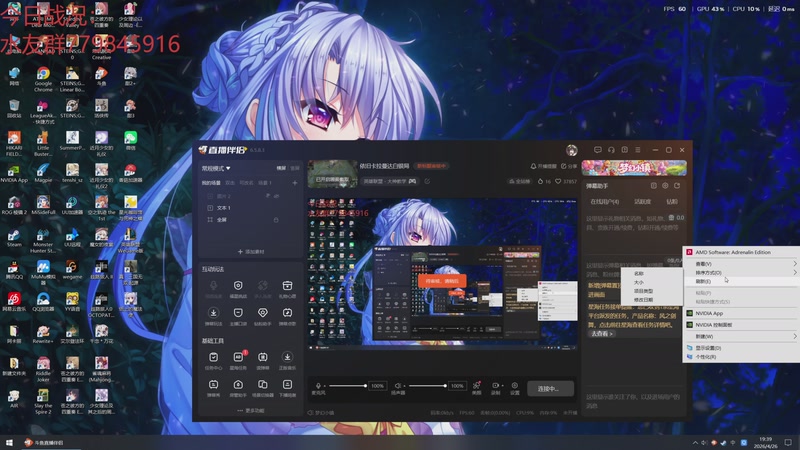800x450 pixels.
Task: Open AMD Software: Adrenalin Edition menu entry
Action: click(741, 252)
